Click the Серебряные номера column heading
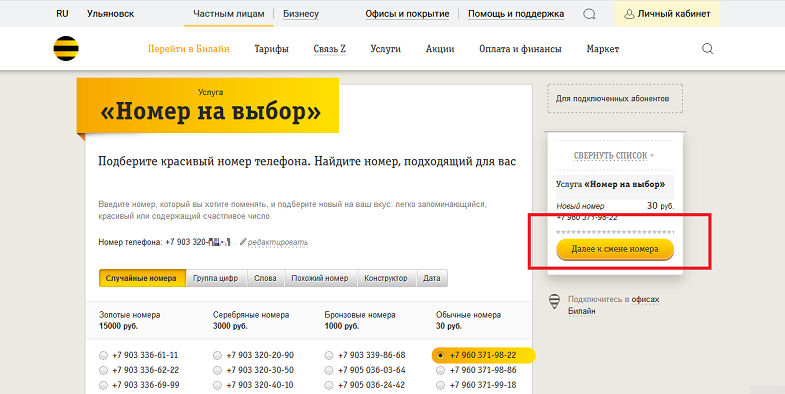785x394 pixels. point(251,315)
